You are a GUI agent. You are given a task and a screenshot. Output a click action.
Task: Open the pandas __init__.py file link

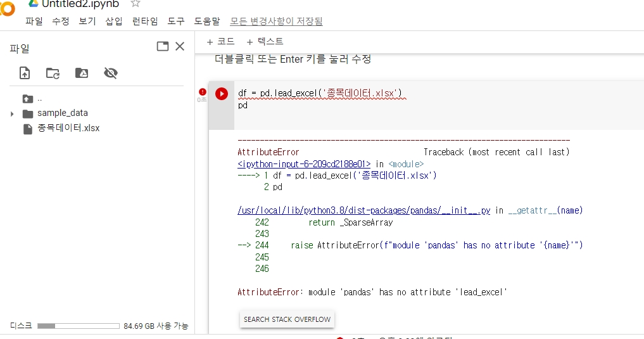(x=364, y=210)
